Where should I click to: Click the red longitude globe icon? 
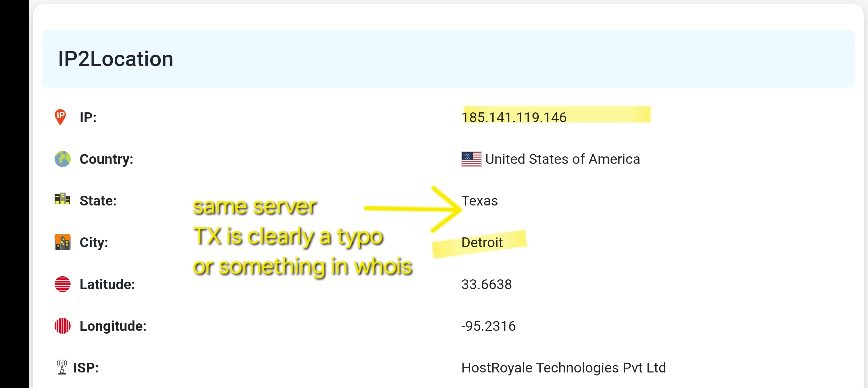(63, 326)
